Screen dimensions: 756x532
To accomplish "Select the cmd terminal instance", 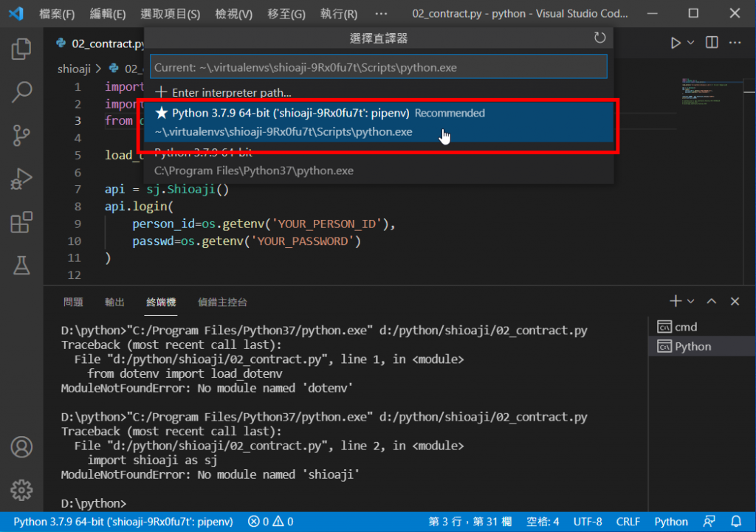I will point(702,327).
